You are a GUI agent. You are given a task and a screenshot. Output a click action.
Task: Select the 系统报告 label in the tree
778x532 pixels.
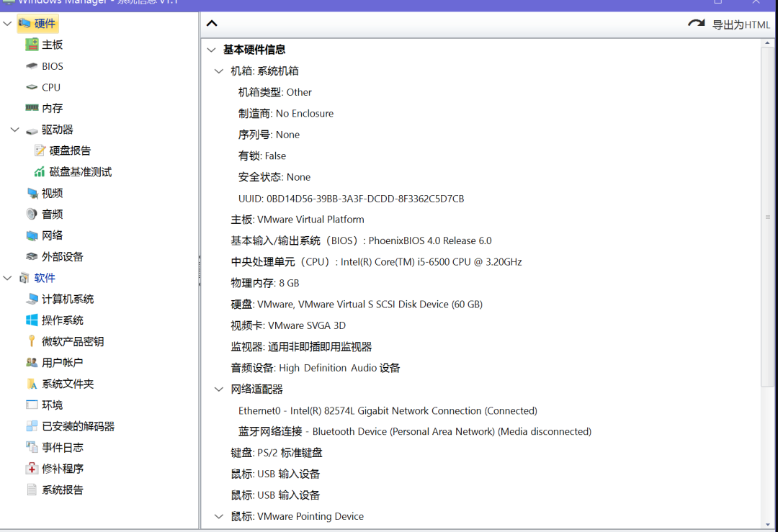63,490
